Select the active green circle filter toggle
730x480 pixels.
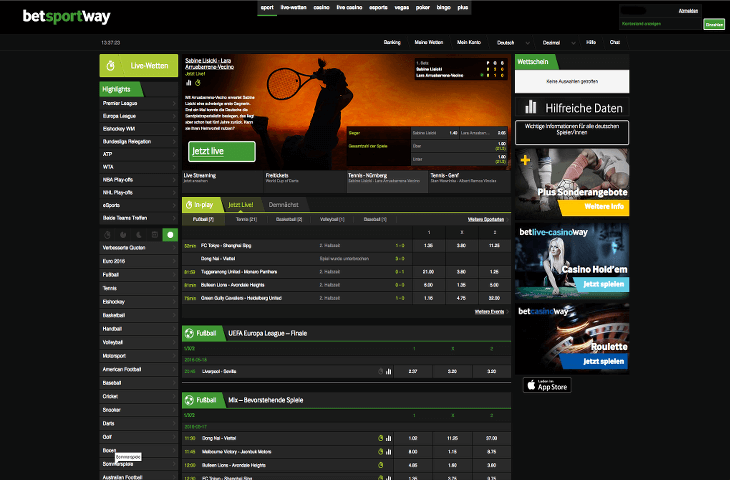[x=170, y=235]
